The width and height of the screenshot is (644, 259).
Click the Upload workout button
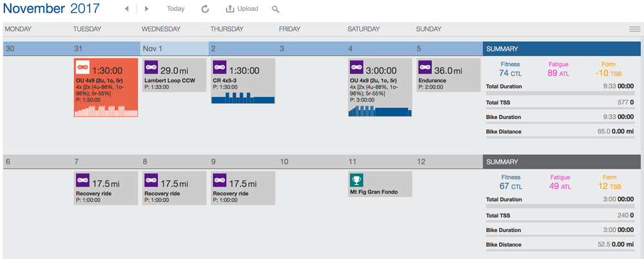tap(242, 8)
